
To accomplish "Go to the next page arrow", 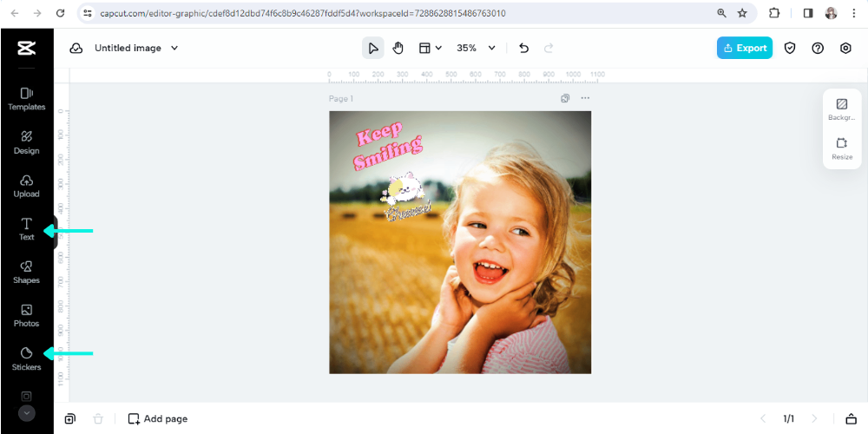I will click(814, 419).
